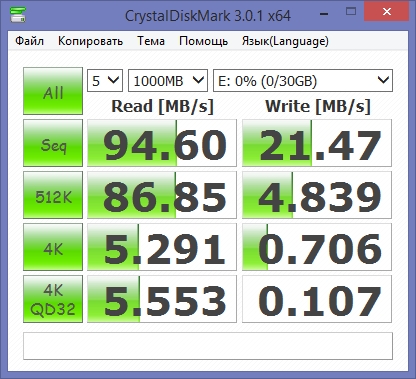Click the Seq read result 94.60
Image resolution: width=416 pixels, height=379 pixels.
point(162,143)
